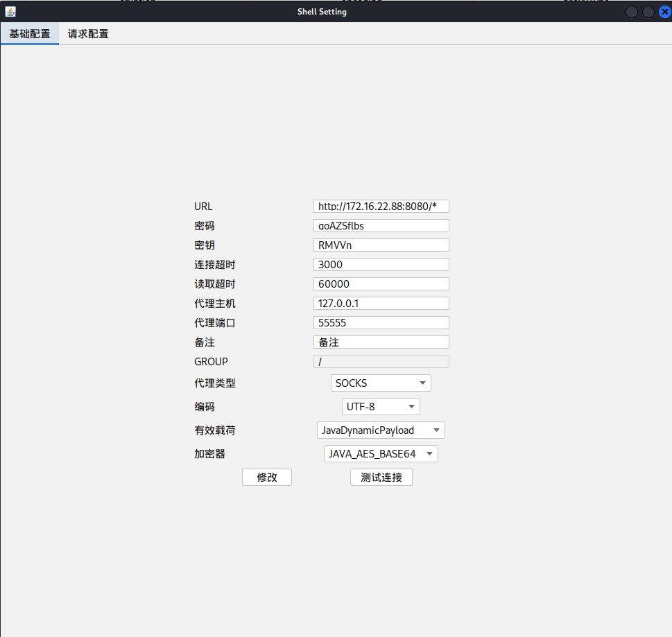Click the GROUP label text

tap(211, 362)
